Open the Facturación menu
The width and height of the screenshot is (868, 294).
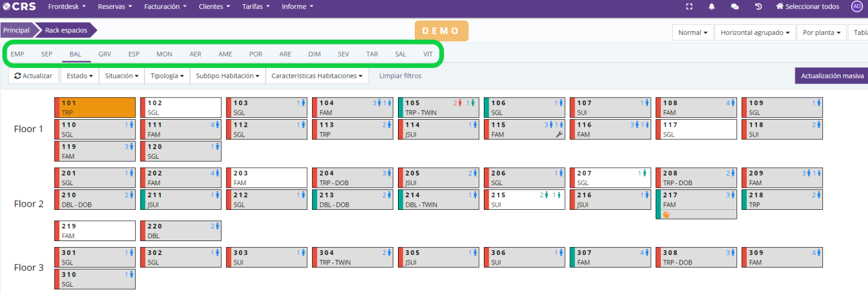[x=165, y=7]
